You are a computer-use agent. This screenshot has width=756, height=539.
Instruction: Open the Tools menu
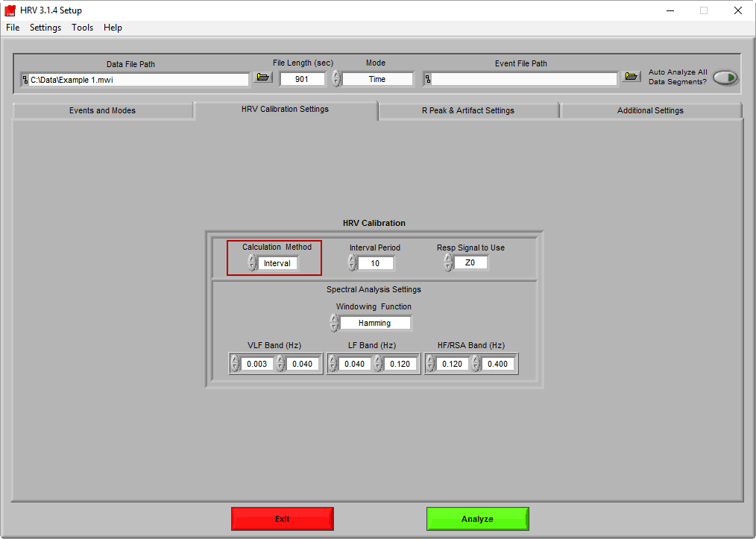tap(83, 28)
